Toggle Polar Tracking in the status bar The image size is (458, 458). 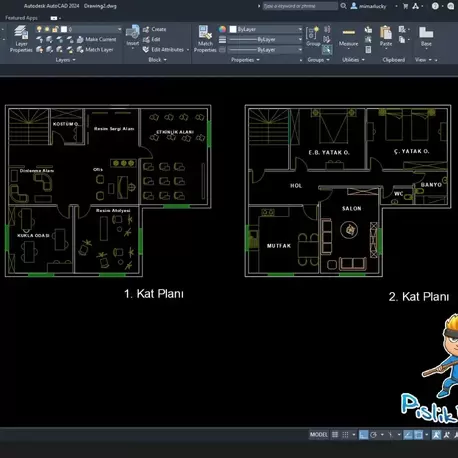point(374,435)
